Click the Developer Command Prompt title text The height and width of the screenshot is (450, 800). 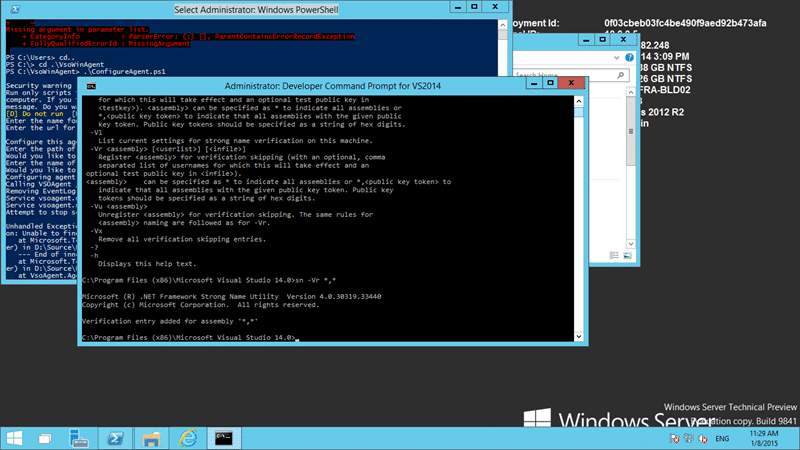[333, 86]
